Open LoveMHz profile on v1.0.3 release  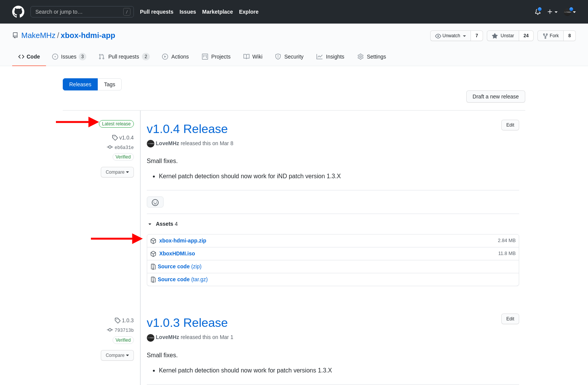point(167,337)
